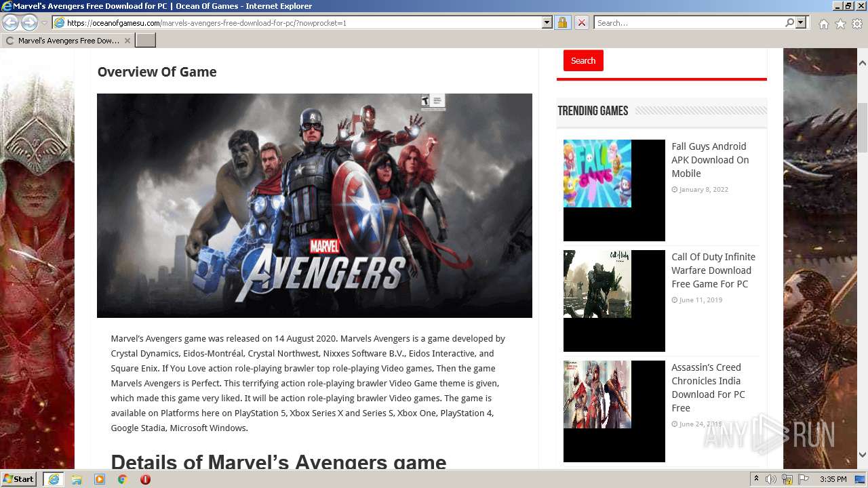This screenshot has width=868, height=488.
Task: Go back with the browser Back arrow
Action: point(10,23)
